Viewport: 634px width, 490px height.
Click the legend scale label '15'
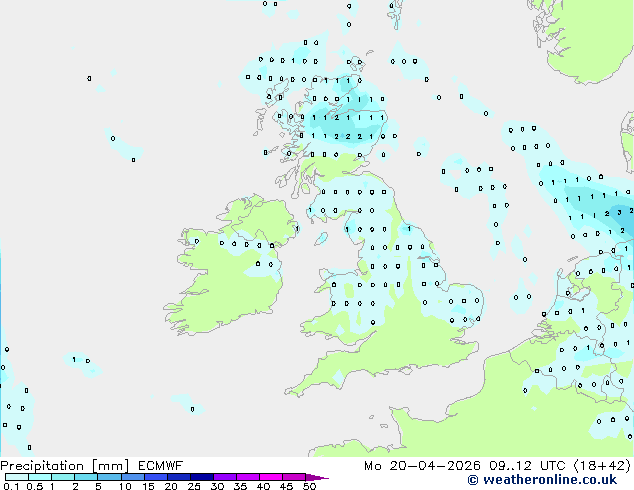tap(148, 486)
